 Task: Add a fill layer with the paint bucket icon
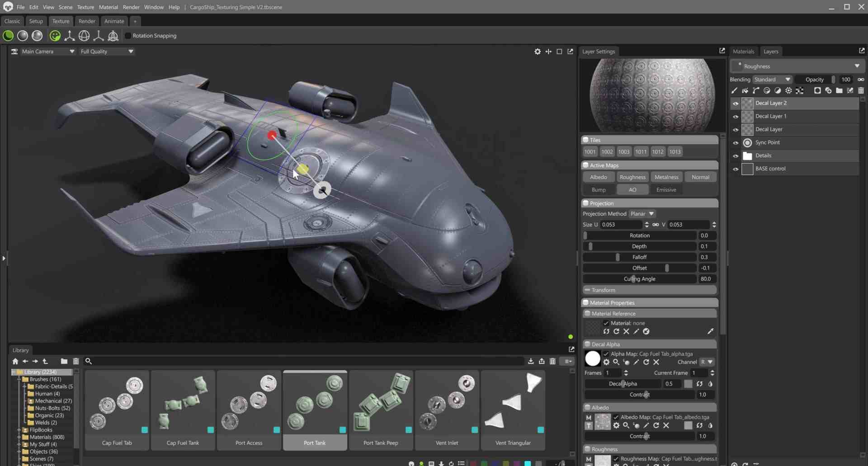coord(745,90)
